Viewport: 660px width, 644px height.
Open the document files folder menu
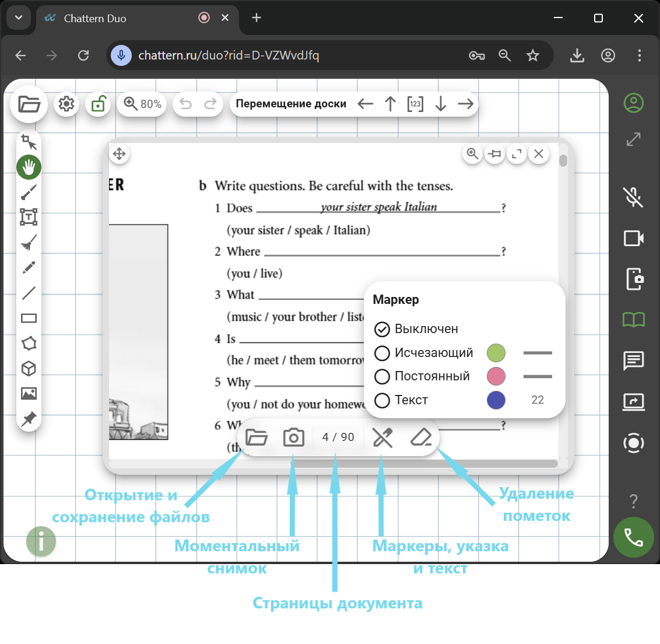pyautogui.click(x=257, y=437)
